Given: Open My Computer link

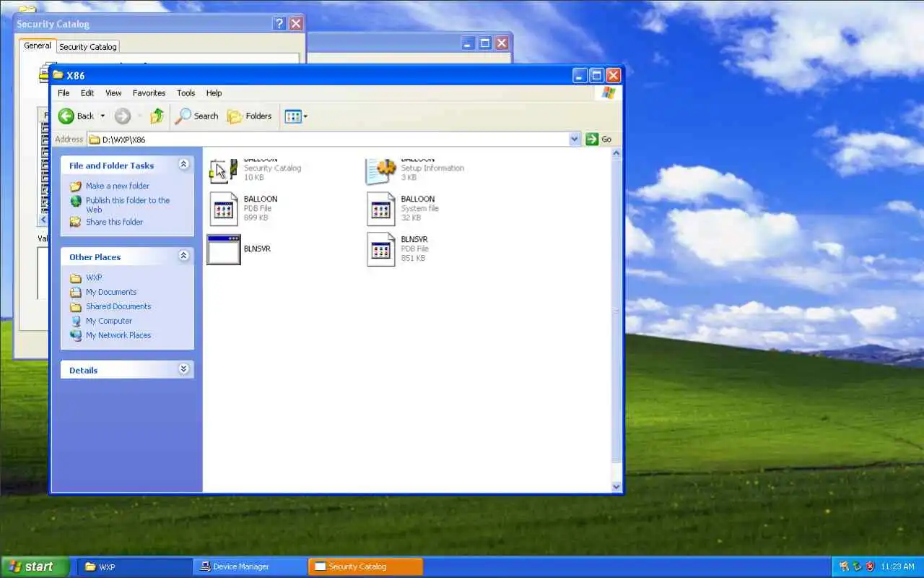Looking at the screenshot, I should click(109, 321).
